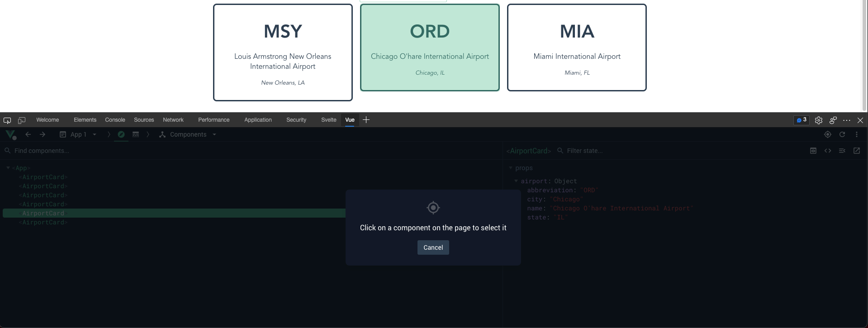Click the inspect element picker icon

tap(7, 120)
